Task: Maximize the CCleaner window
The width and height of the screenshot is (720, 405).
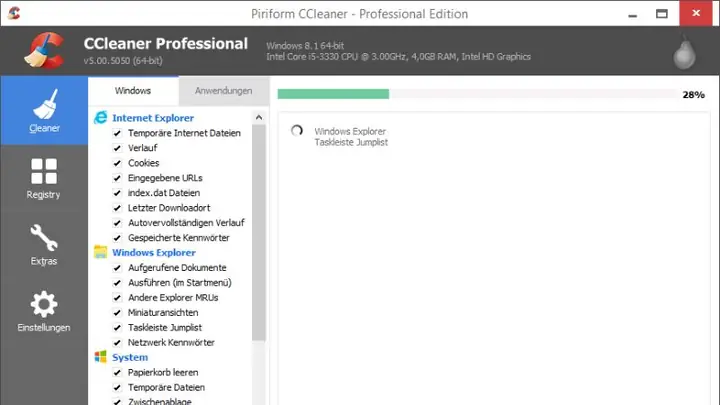Action: tap(662, 14)
